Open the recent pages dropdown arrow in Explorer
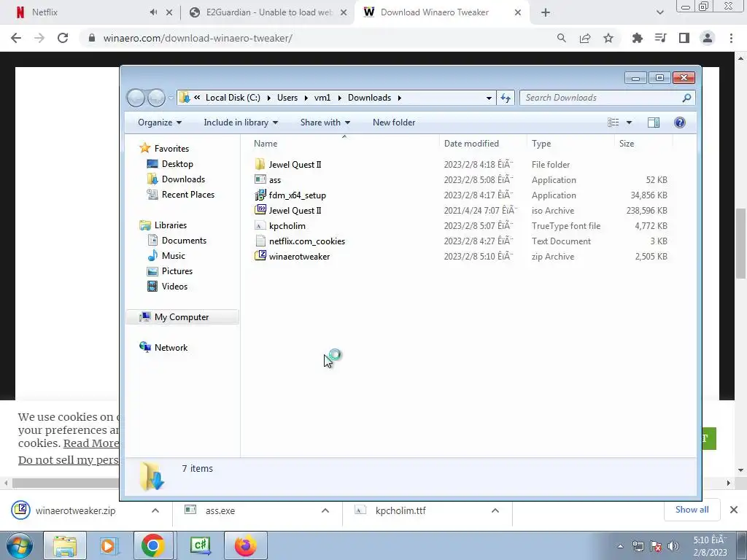747x560 pixels. (171, 98)
